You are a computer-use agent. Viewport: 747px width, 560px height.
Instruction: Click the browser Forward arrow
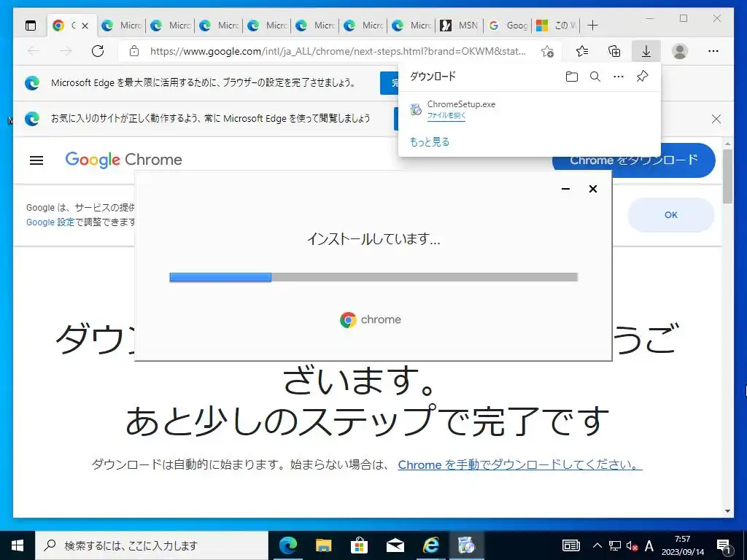pos(66,51)
